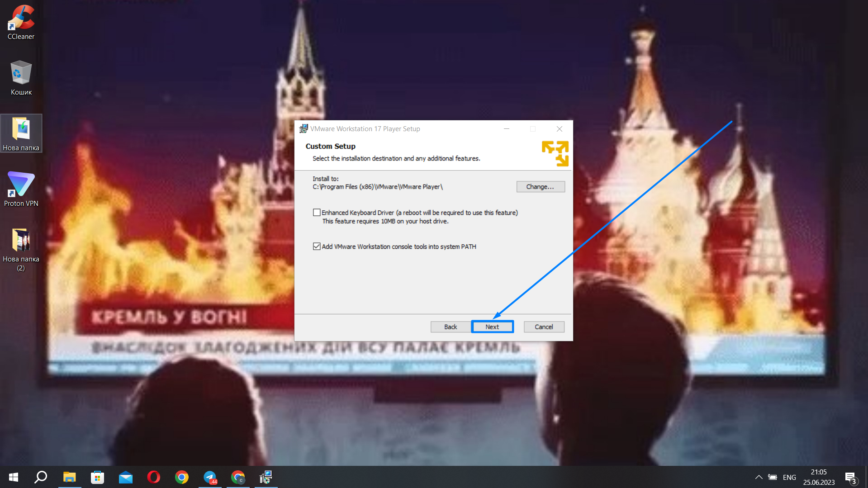Select the Proton VPN desktop shortcut
The image size is (868, 488).
pos(21,189)
